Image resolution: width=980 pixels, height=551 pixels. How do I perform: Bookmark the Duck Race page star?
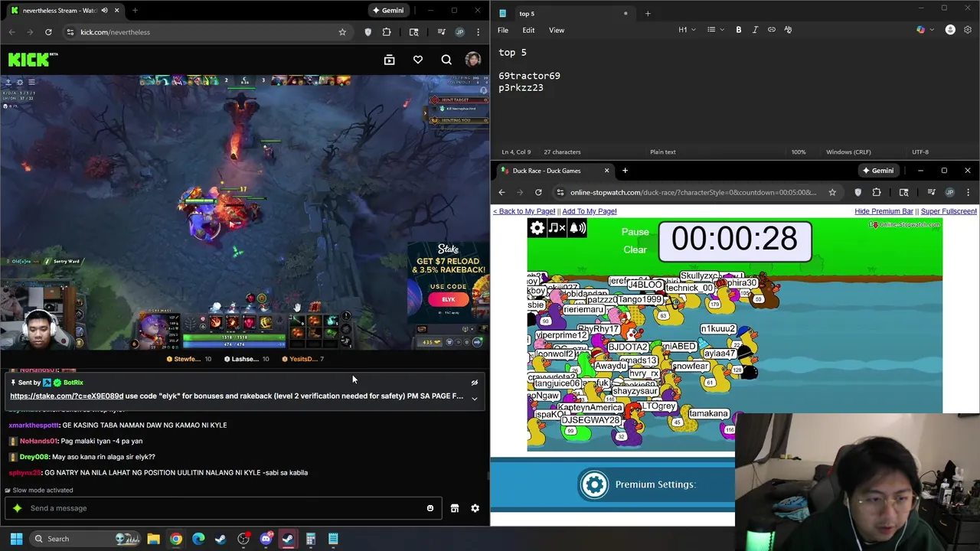tap(832, 192)
